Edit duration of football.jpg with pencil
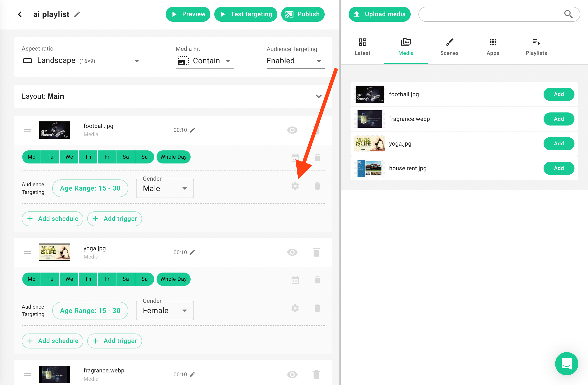The image size is (588, 385). coord(192,130)
